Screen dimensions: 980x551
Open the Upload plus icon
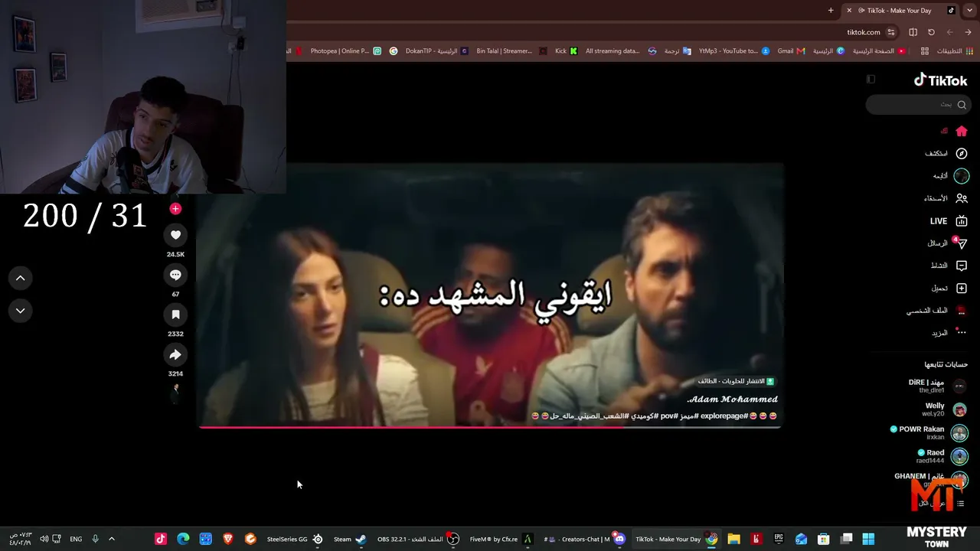[962, 288]
